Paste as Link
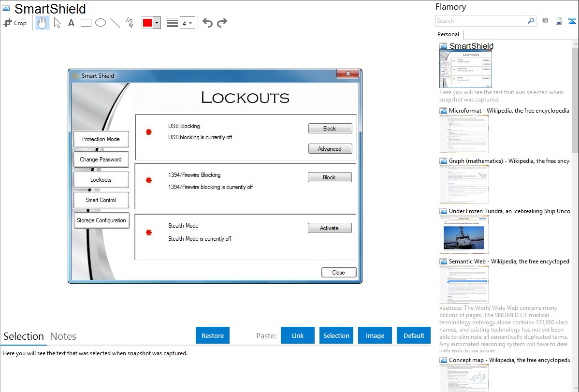Image resolution: width=579 pixels, height=392 pixels. point(298,335)
